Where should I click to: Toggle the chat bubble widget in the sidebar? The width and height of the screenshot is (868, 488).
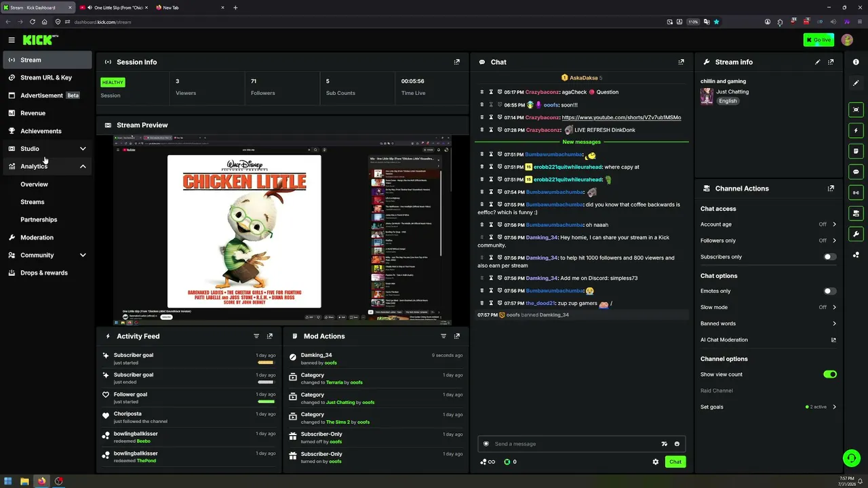(x=856, y=172)
